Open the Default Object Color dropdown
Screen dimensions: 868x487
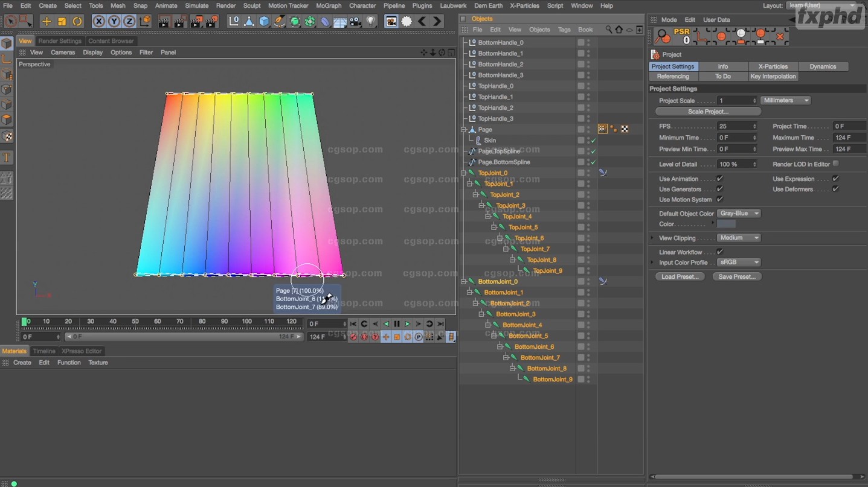[739, 214]
